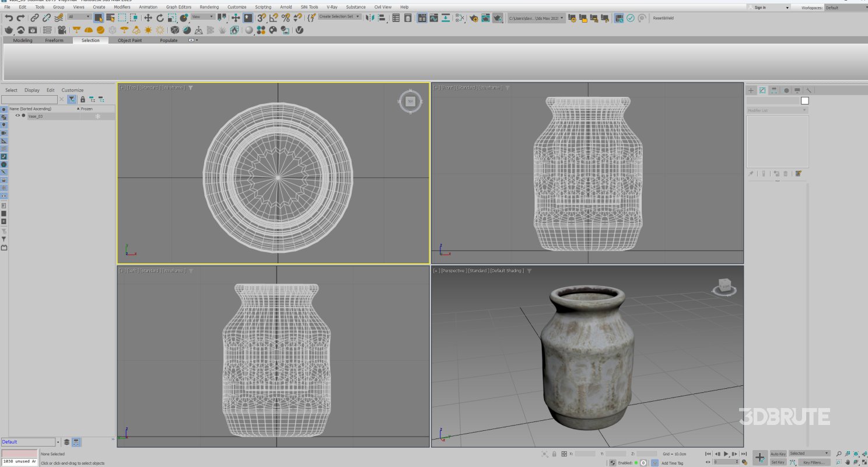Click the Mirror tool icon

click(x=370, y=18)
